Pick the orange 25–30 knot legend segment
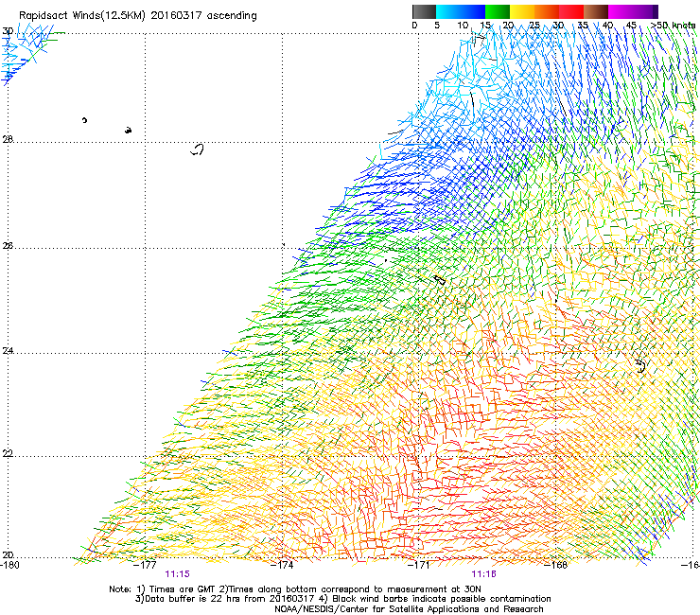Image resolution: width=700 pixels, height=615 pixels. (x=547, y=11)
